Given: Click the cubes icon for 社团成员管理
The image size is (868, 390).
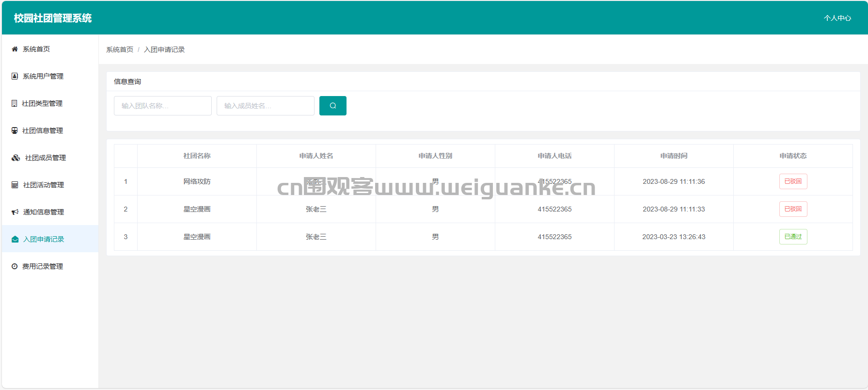Looking at the screenshot, I should point(16,158).
